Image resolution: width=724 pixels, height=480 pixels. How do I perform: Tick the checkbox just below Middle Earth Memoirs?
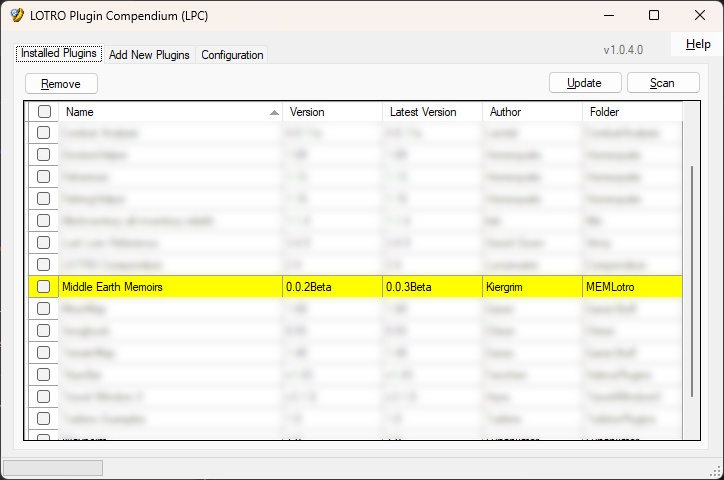43,309
